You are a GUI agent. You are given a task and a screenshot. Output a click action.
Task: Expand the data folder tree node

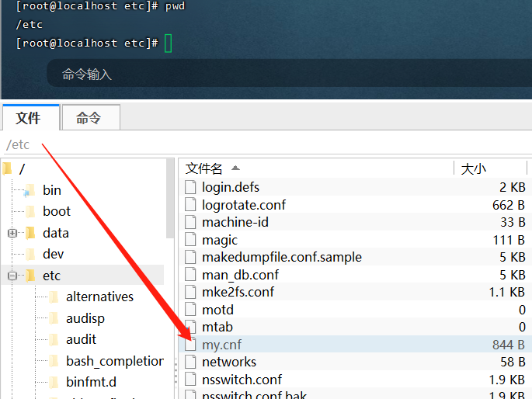12,233
